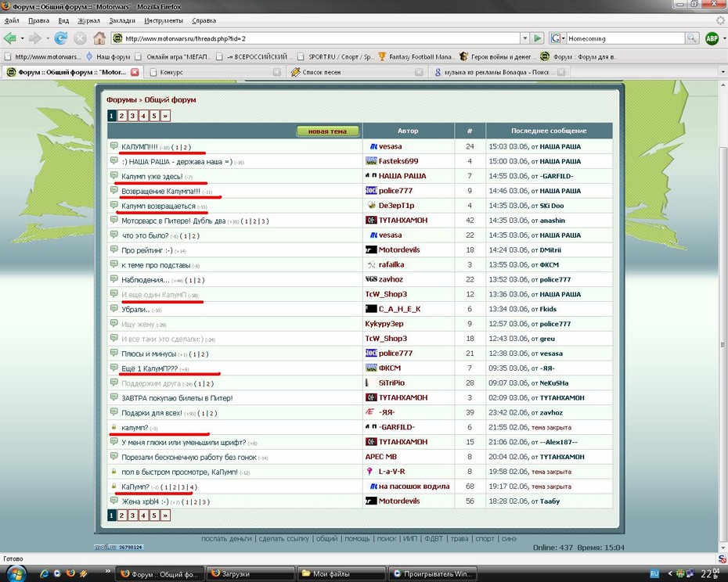Click the L-a-V-R author icon
The width and height of the screenshot is (728, 582).
point(369,472)
